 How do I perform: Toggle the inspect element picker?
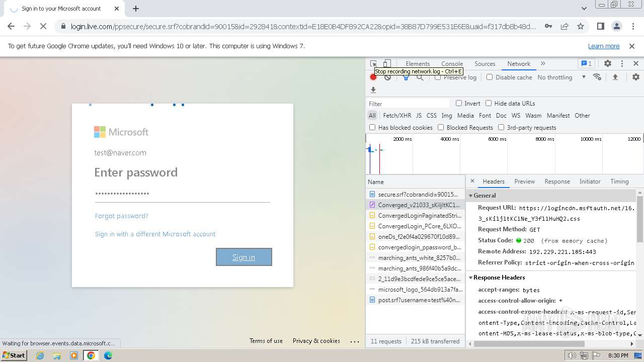tap(373, 64)
